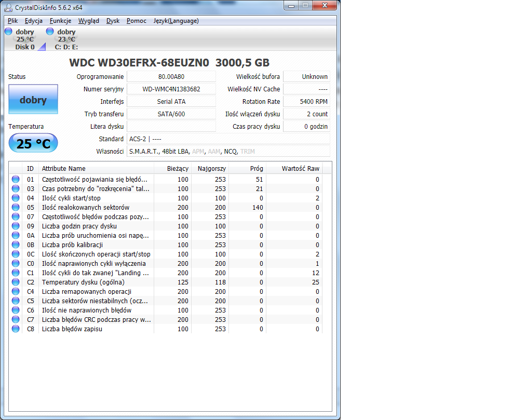Click the transfer mode field SATA/600
Image resolution: width=512 pixels, height=420 pixels.
(171, 114)
